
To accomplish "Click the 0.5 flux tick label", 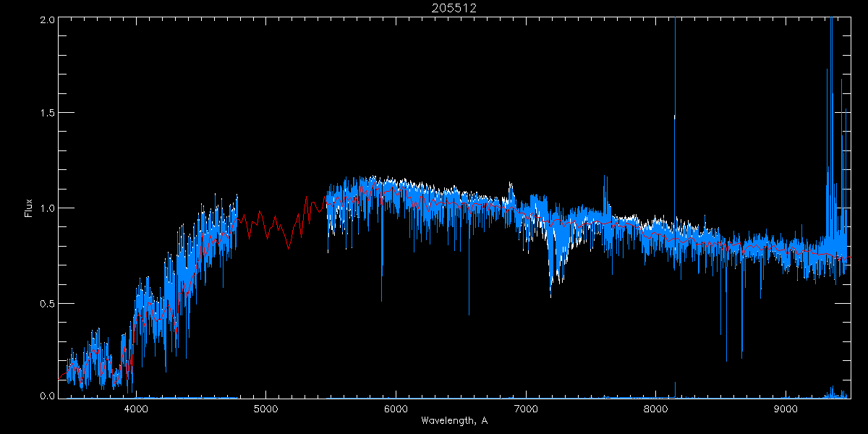I will point(46,303).
